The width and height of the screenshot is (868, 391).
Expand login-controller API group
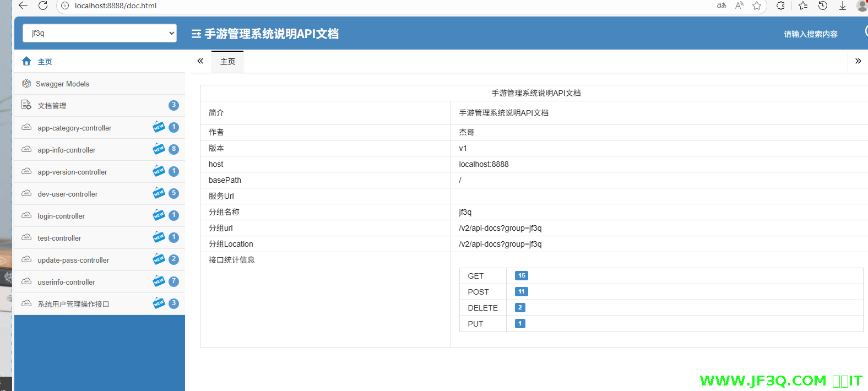tap(61, 216)
